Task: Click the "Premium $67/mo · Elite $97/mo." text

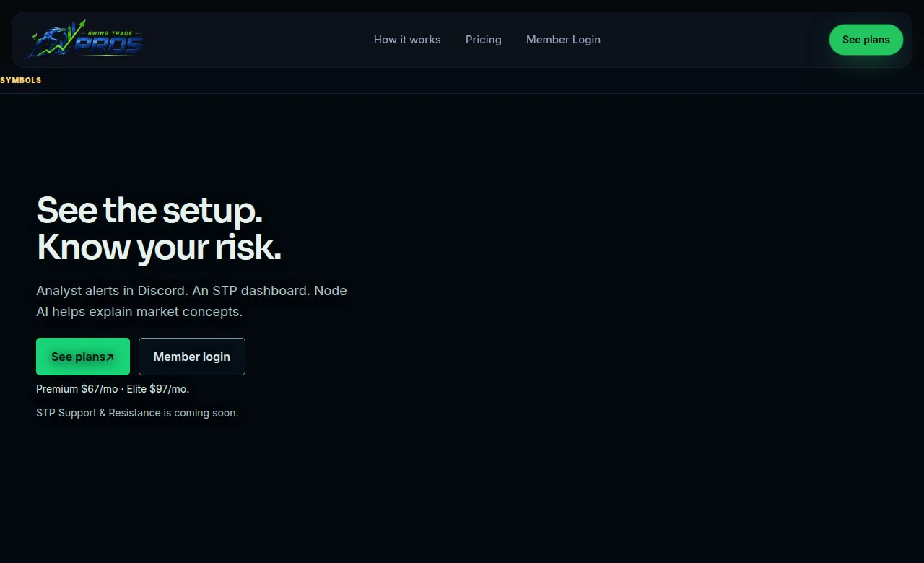Action: coord(113,389)
